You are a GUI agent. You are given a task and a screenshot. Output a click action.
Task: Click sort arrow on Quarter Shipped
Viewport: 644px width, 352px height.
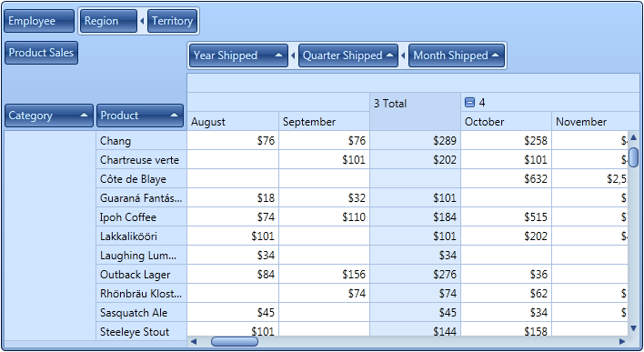390,55
